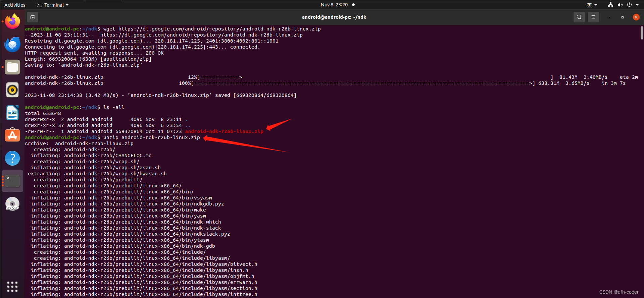
Task: Click the bin/make line
Action: pos(118,210)
